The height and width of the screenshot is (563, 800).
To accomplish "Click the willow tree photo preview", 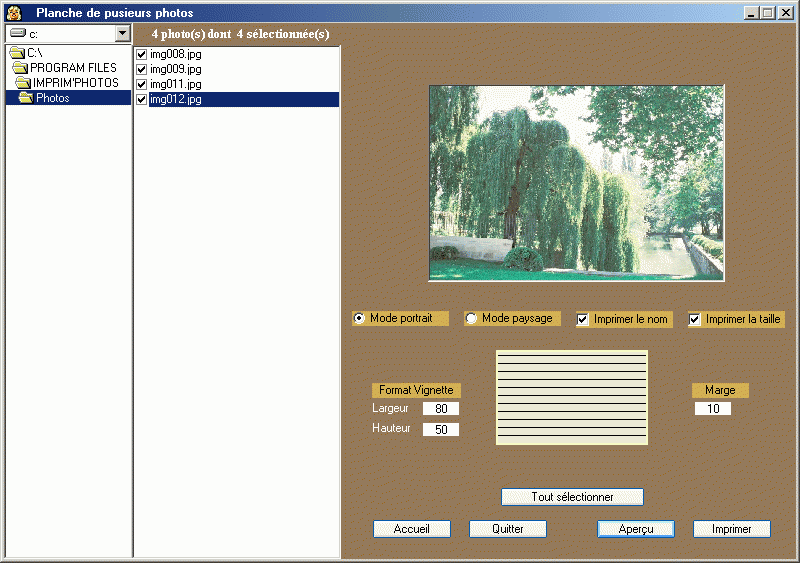I will coord(577,183).
